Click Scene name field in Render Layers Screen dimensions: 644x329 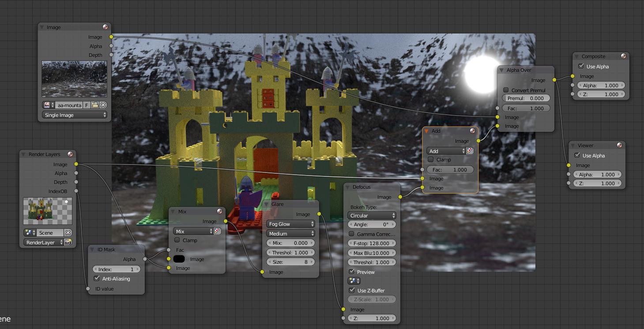[x=50, y=232]
